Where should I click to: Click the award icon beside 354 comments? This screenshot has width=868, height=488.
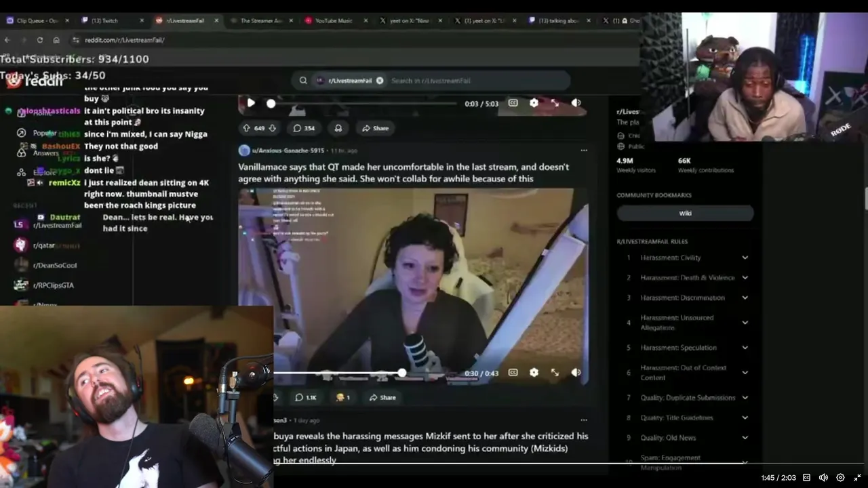(x=338, y=128)
